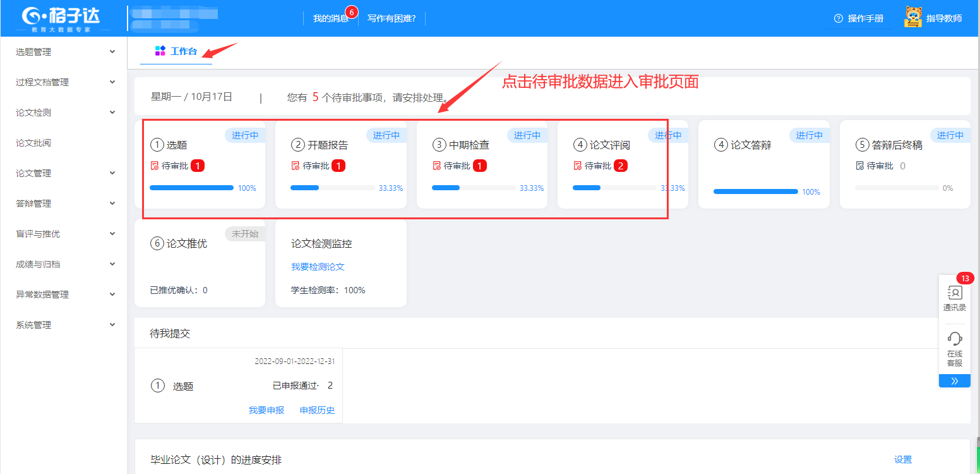Click the 格子达 logo in the header

pyautogui.click(x=61, y=18)
